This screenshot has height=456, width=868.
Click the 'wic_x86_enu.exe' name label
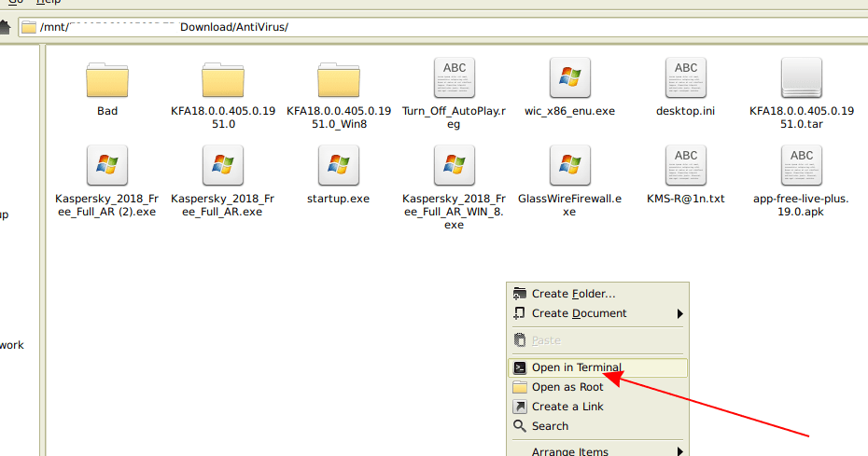click(569, 111)
